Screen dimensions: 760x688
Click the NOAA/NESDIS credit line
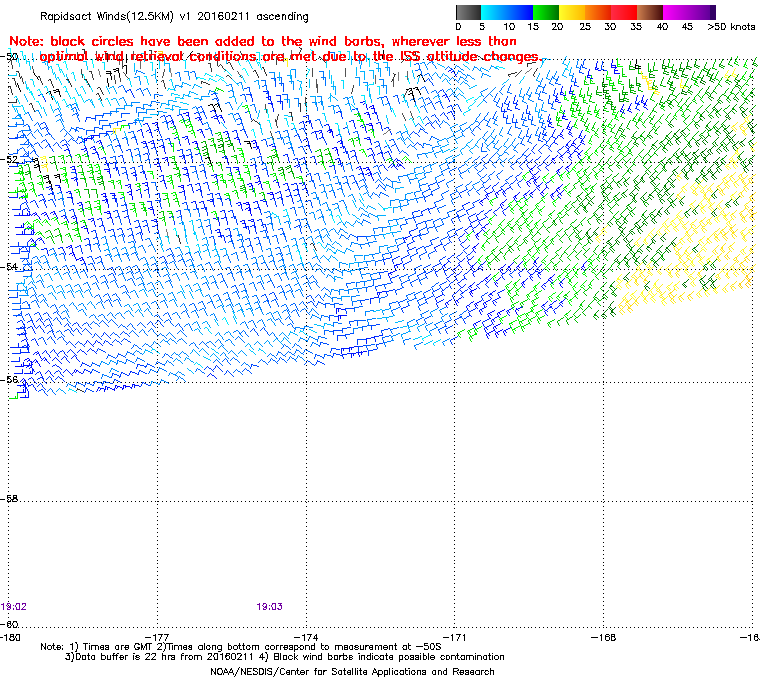352,672
